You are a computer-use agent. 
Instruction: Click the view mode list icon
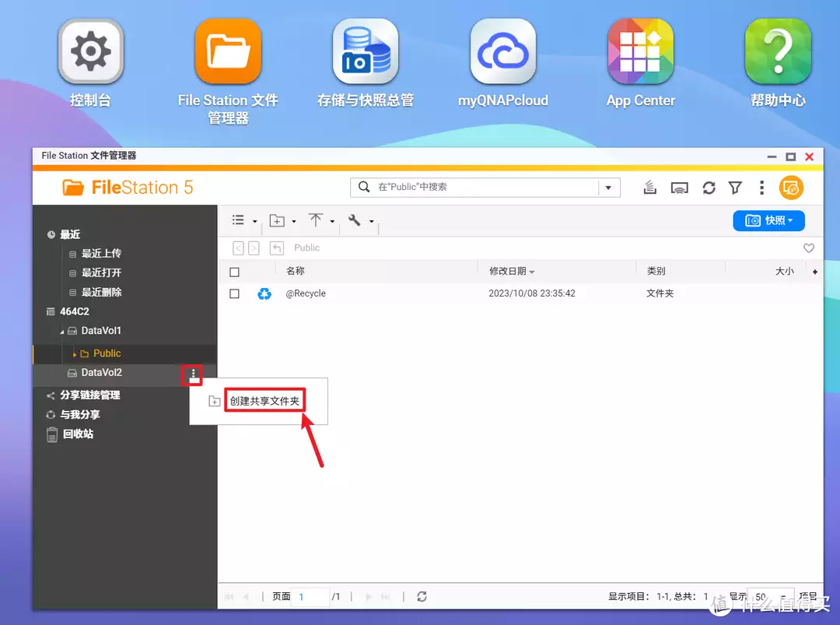[238, 219]
